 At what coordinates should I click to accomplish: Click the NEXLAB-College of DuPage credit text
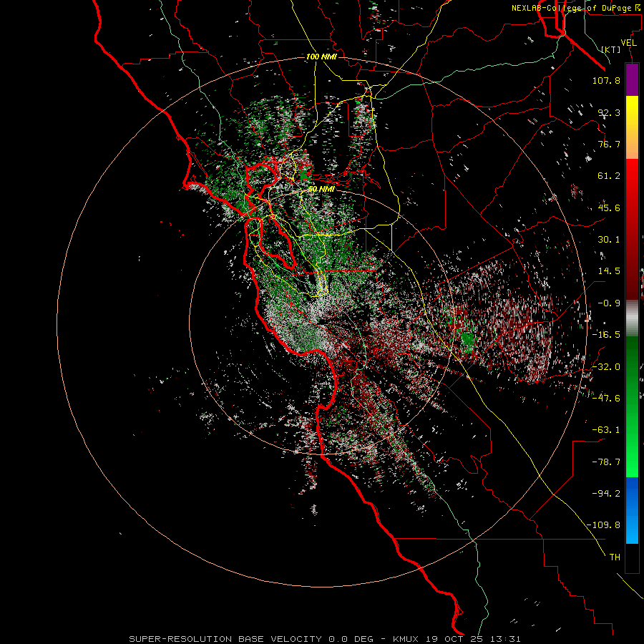pyautogui.click(x=577, y=8)
